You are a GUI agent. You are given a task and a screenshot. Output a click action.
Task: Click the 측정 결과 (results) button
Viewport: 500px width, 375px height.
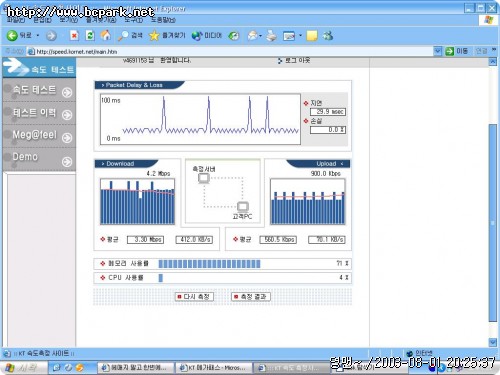click(x=251, y=296)
